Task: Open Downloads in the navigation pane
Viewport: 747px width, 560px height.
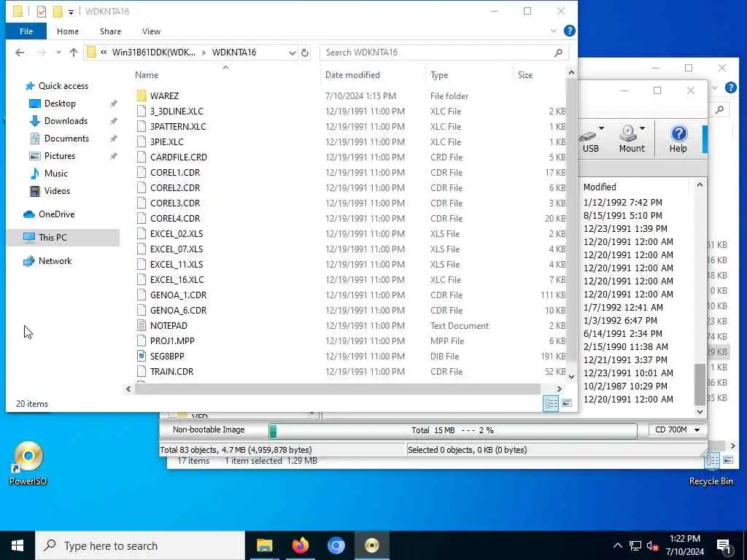Action: click(x=66, y=121)
